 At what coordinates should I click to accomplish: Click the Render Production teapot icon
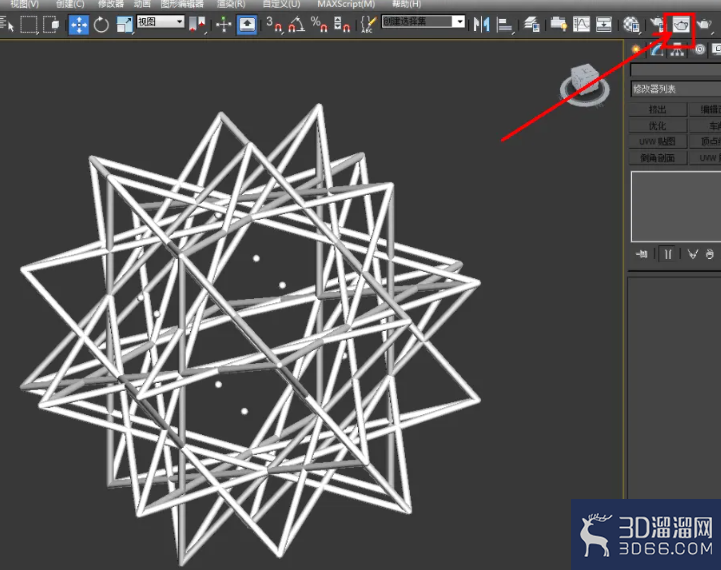(704, 24)
